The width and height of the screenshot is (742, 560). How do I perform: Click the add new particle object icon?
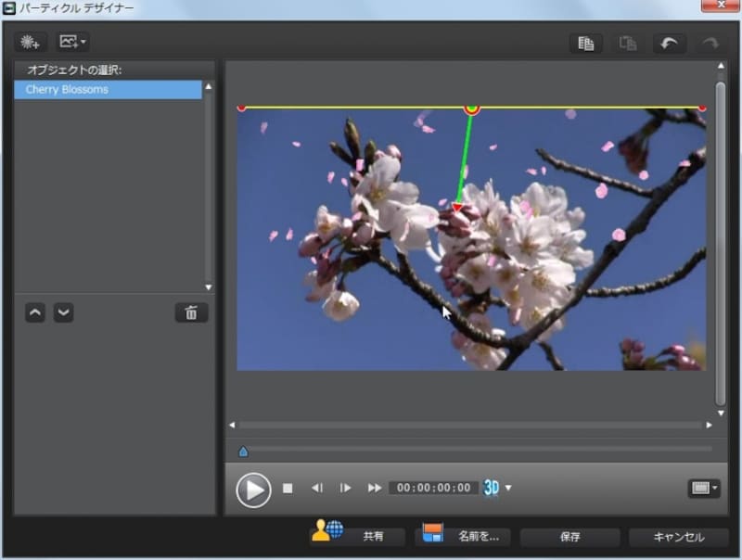coord(32,42)
